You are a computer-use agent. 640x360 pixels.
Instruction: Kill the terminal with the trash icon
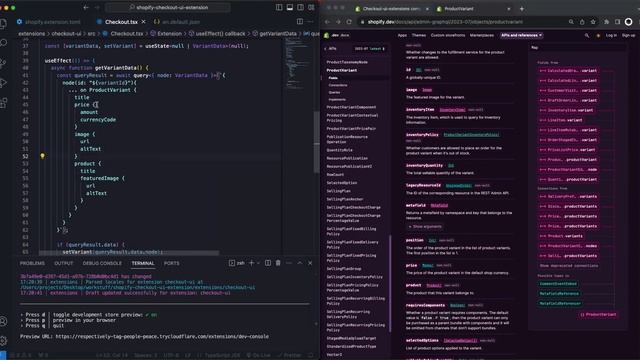pos(278,263)
